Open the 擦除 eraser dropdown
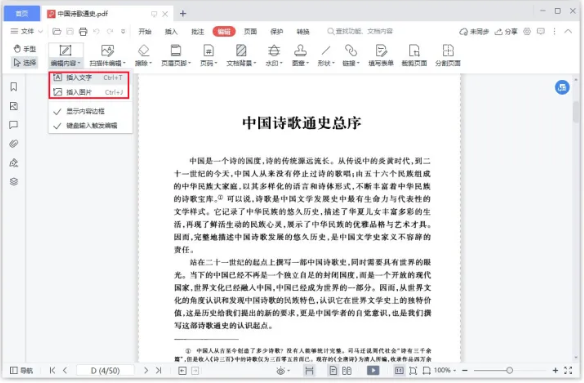 [x=143, y=55]
